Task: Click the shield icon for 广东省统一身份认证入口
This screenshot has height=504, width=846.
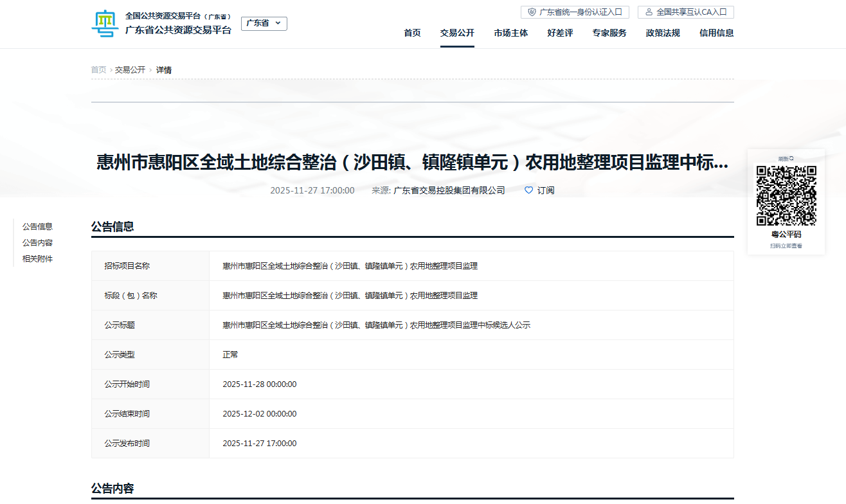Action: click(532, 12)
